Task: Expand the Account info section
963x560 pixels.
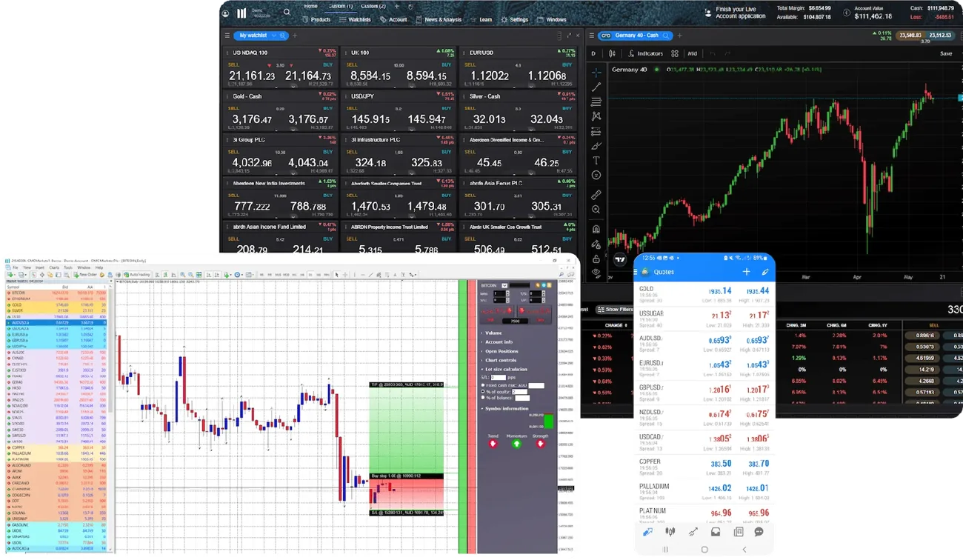Action: point(497,342)
